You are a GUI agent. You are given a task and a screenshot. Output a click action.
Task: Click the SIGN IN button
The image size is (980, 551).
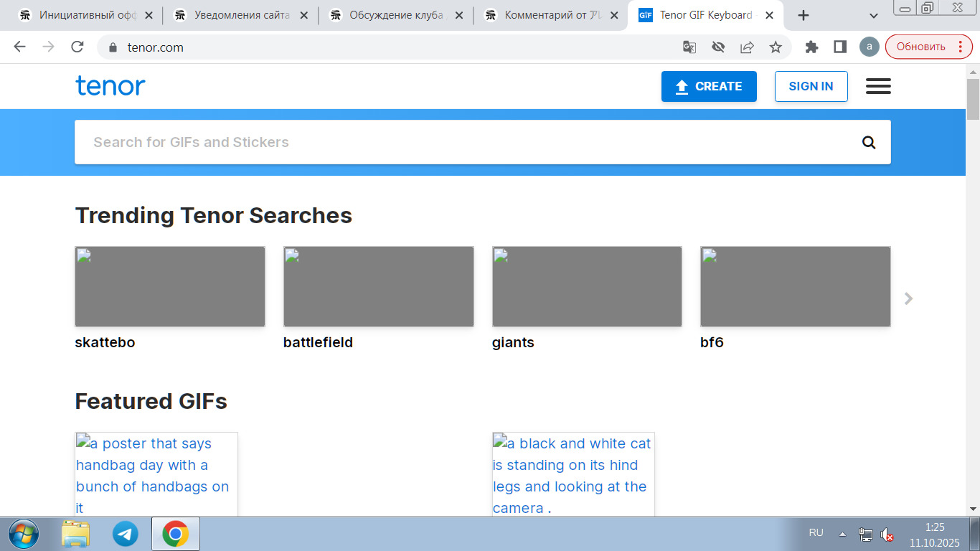[x=811, y=86]
